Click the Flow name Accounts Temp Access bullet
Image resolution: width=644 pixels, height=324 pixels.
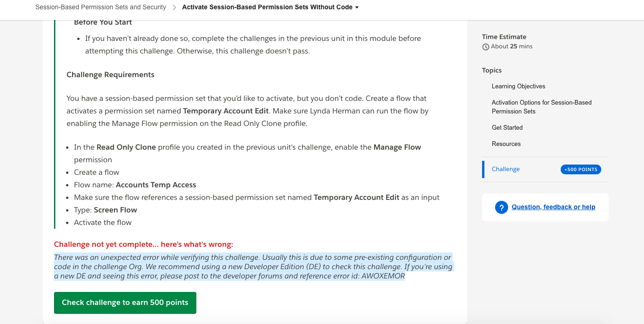(x=135, y=185)
